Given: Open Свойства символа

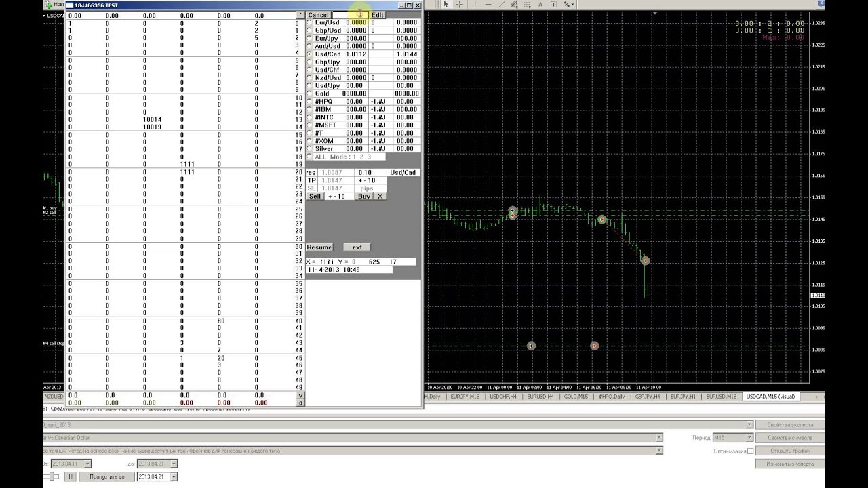Looking at the screenshot, I should click(790, 438).
